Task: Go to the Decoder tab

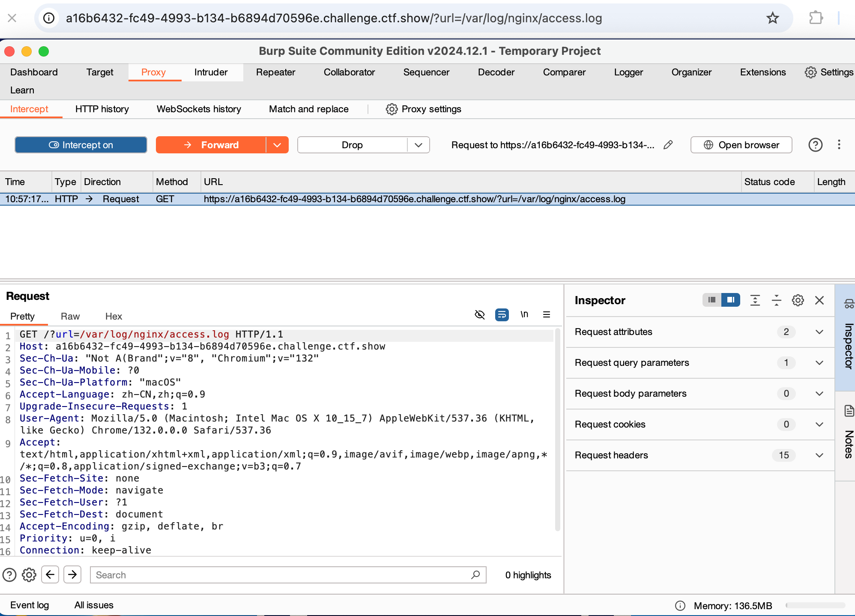Action: click(x=496, y=72)
